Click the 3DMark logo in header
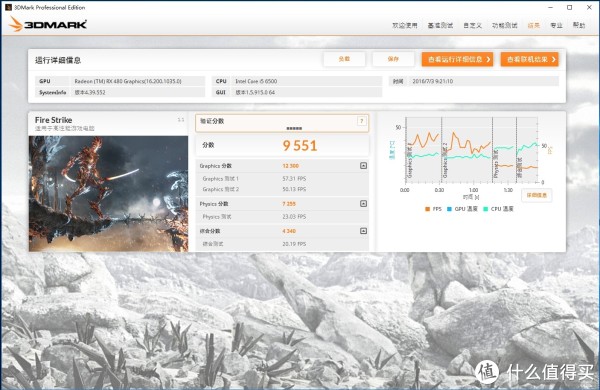The width and height of the screenshot is (600, 390). pos(48,24)
